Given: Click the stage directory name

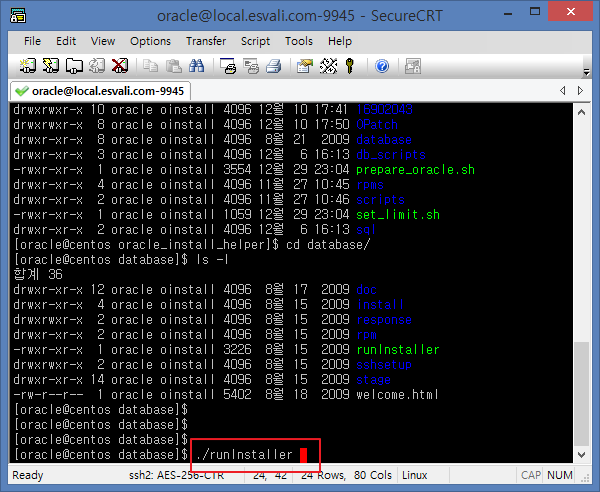Looking at the screenshot, I should coord(373,380).
